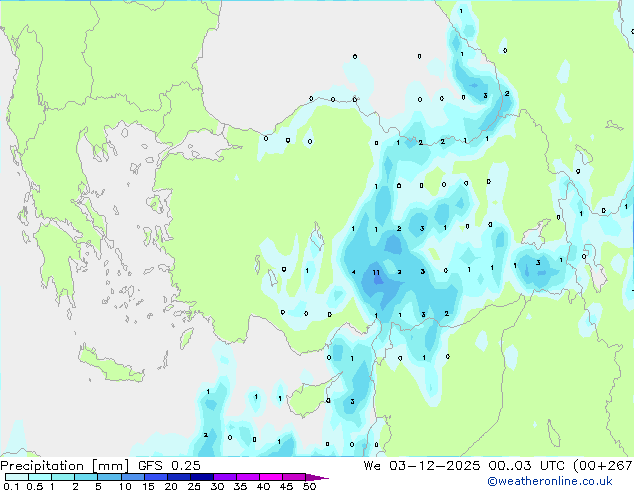Pick the legend swatch between 0.1 and 0.5
The image size is (634, 490).
click(x=17, y=477)
